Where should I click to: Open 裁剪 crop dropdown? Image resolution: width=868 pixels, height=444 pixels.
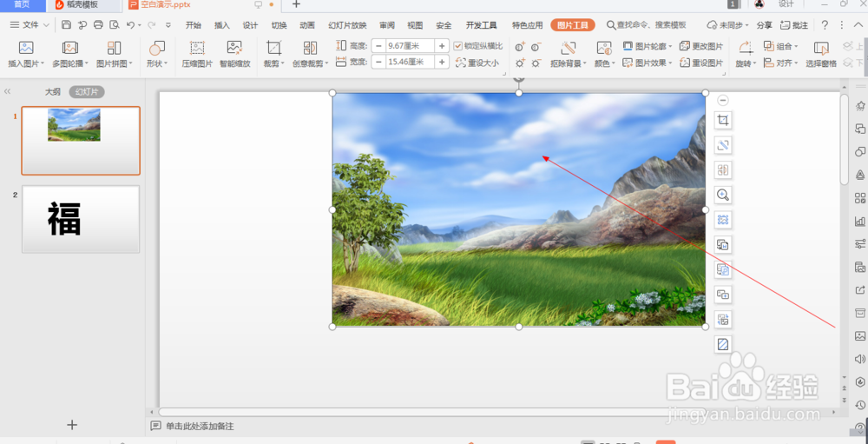click(273, 55)
